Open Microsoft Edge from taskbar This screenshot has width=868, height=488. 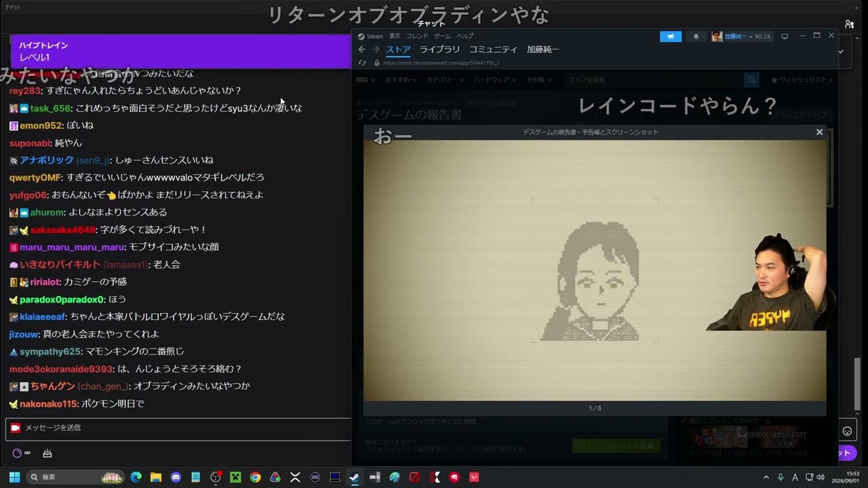click(136, 477)
